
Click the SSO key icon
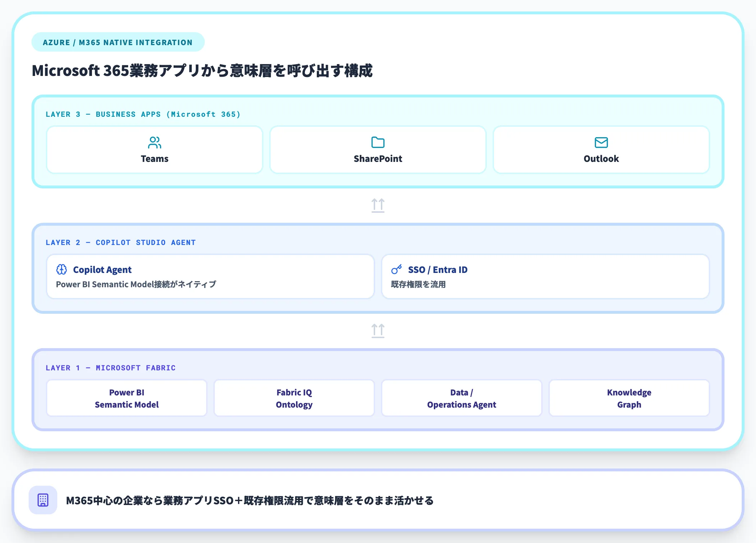(396, 269)
